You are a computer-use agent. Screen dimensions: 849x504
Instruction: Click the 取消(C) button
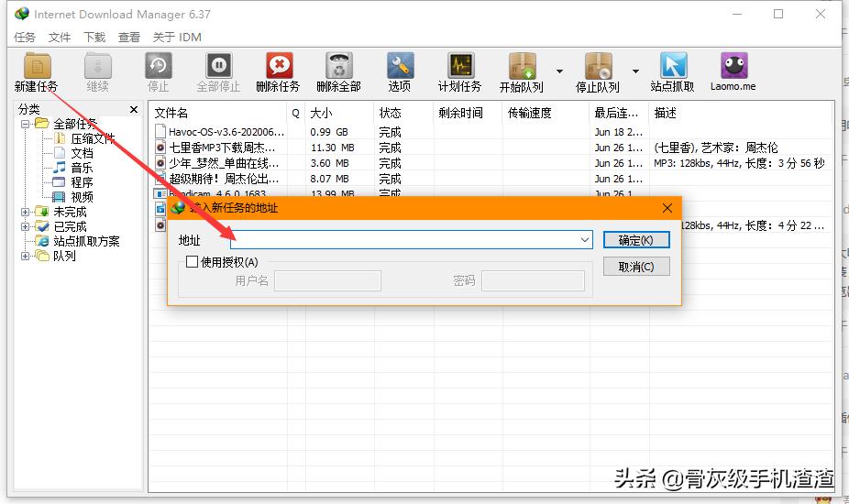point(636,267)
